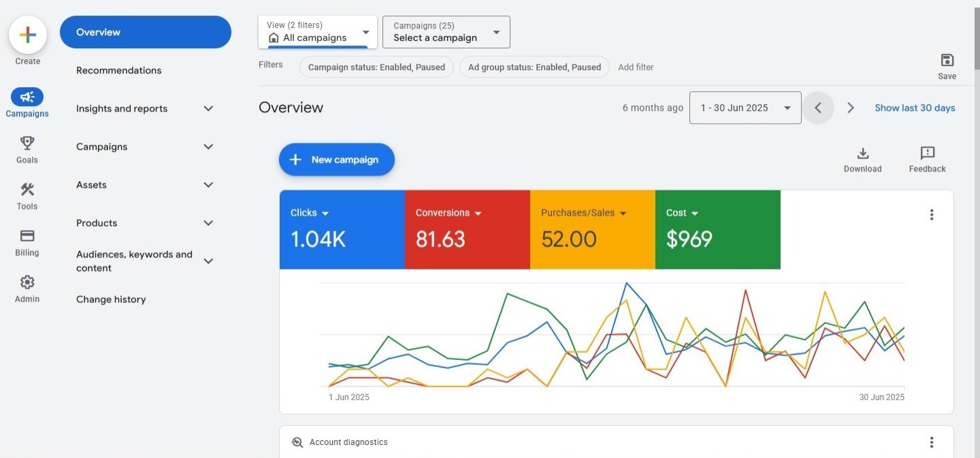Image resolution: width=980 pixels, height=458 pixels.
Task: Open the Feedback icon
Action: click(927, 154)
